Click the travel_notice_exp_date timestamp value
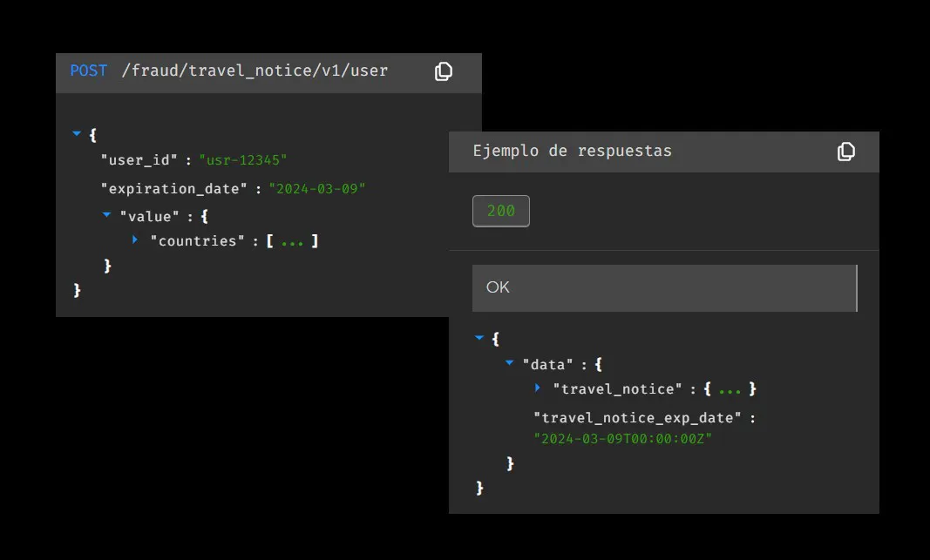This screenshot has height=560, width=930. pyautogui.click(x=623, y=440)
